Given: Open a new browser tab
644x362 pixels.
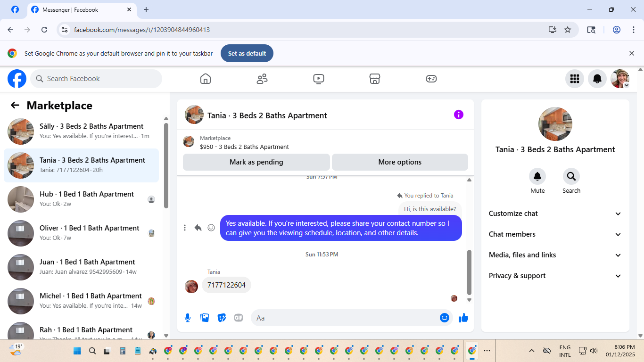Looking at the screenshot, I should (146, 9).
